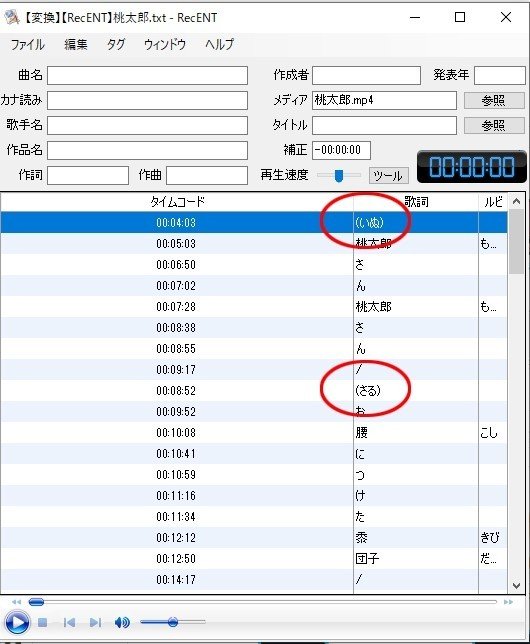
Task: Focus the 作品名 input field
Action: (x=147, y=150)
